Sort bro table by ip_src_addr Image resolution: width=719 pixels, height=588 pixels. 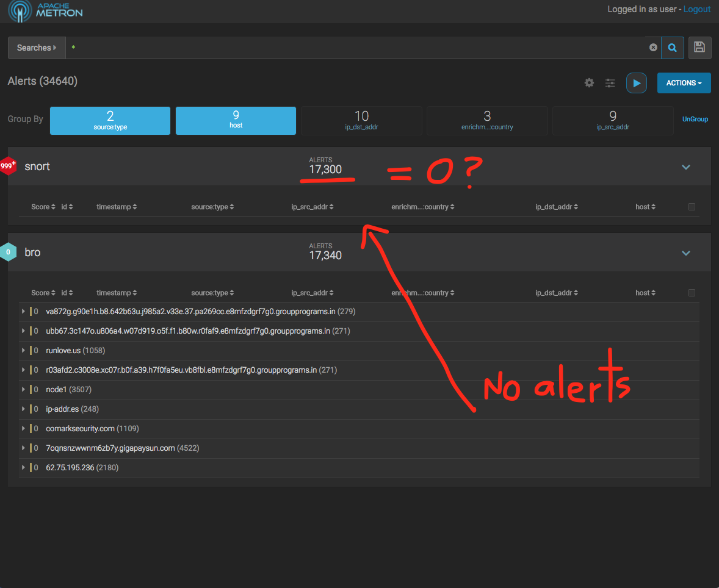coord(313,293)
